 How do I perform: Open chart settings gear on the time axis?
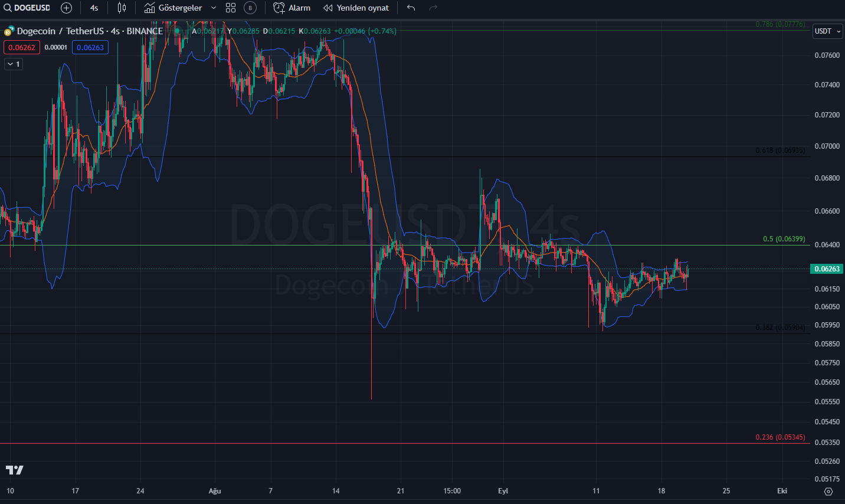coord(828,491)
